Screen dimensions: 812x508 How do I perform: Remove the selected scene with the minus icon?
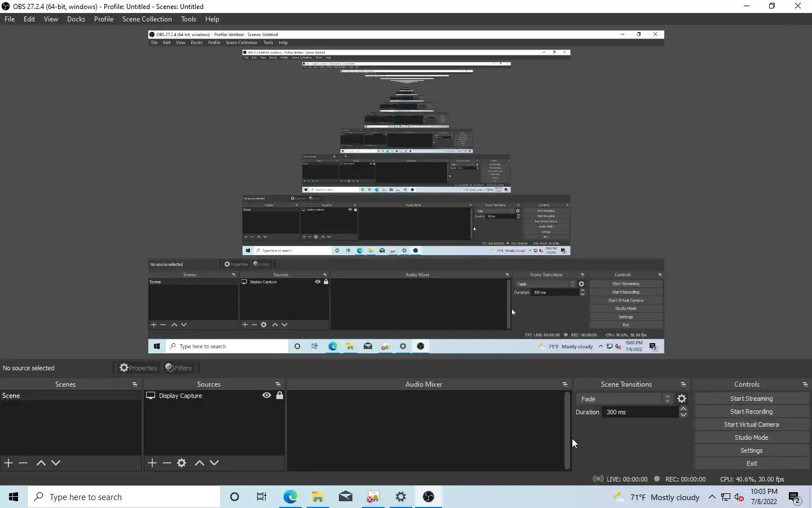23,463
